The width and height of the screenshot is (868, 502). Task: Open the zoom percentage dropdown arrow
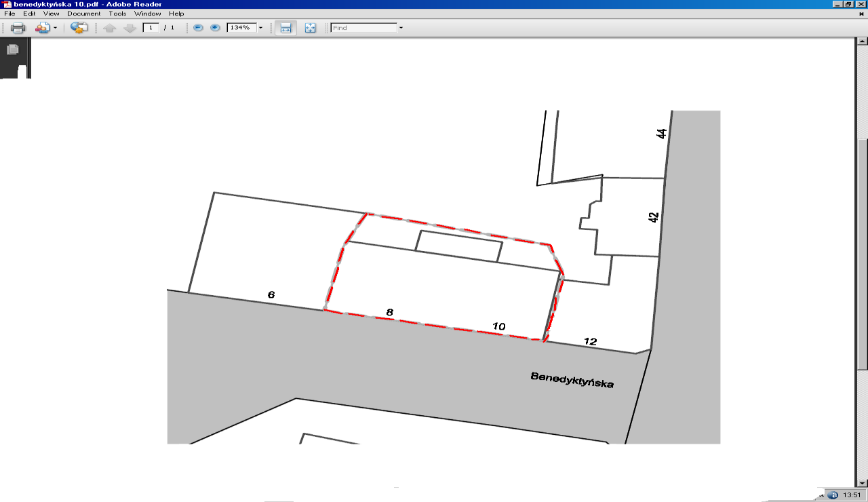click(260, 28)
